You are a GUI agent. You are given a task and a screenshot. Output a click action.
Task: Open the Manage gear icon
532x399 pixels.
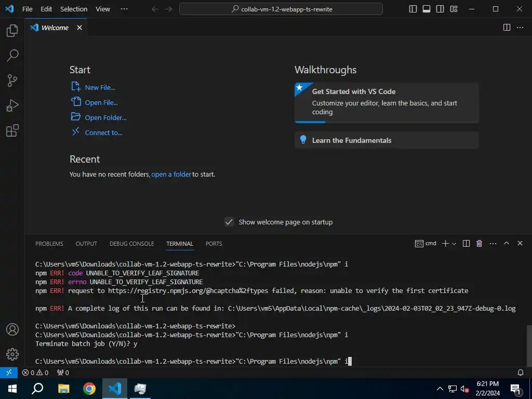point(12,354)
